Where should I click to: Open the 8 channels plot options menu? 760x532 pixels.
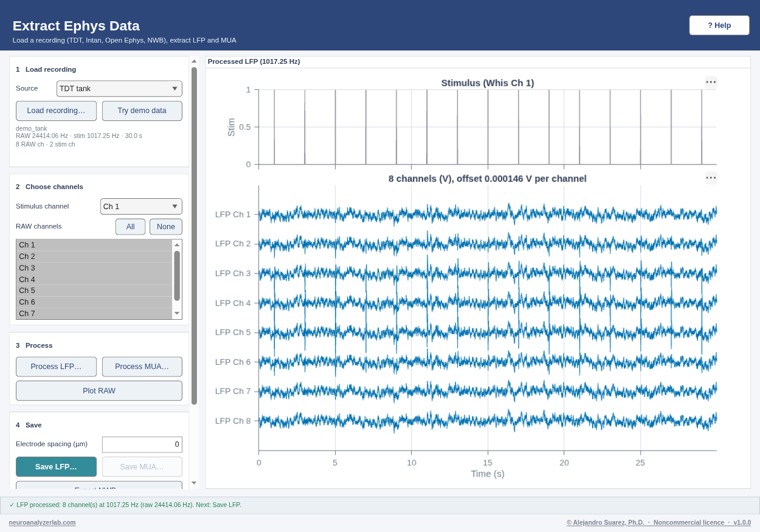(x=711, y=178)
